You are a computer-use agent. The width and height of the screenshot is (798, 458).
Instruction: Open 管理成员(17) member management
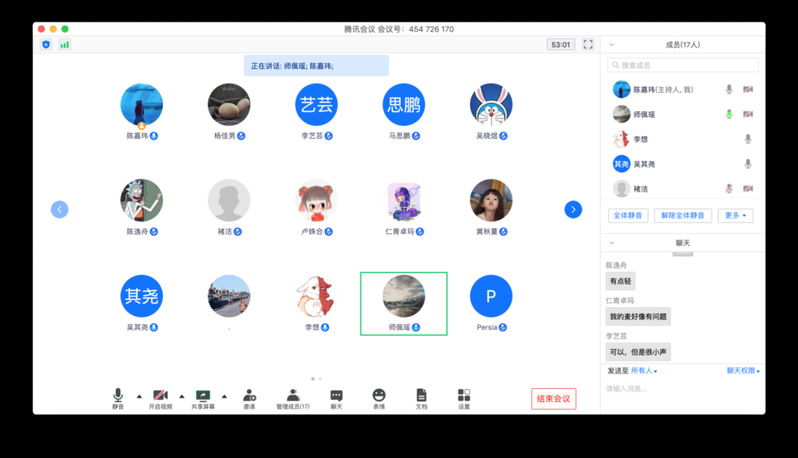292,397
